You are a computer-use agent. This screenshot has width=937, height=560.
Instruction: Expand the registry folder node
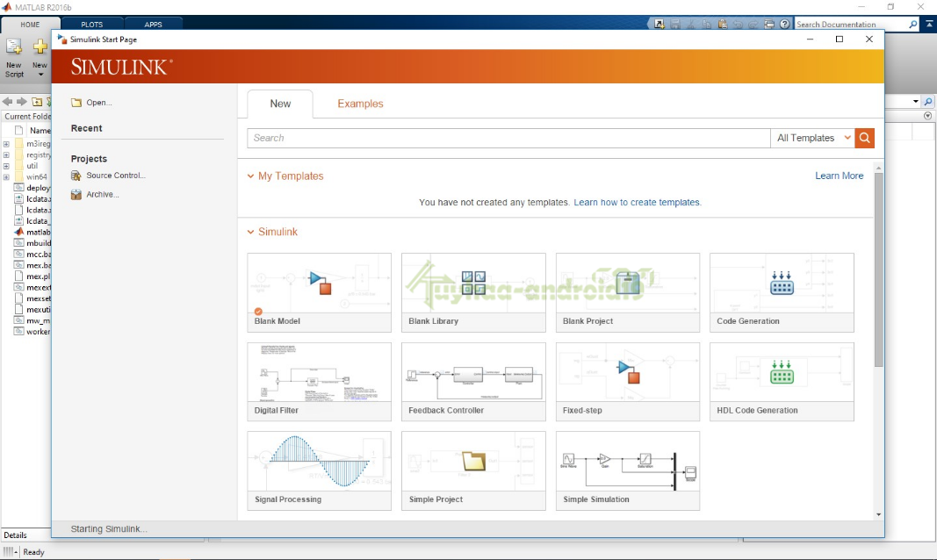[6, 155]
